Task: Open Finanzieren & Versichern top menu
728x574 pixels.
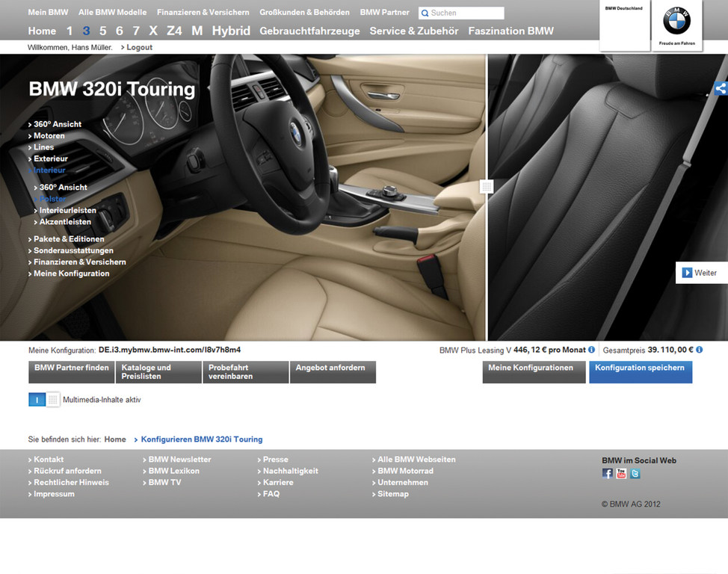Action: click(x=203, y=13)
